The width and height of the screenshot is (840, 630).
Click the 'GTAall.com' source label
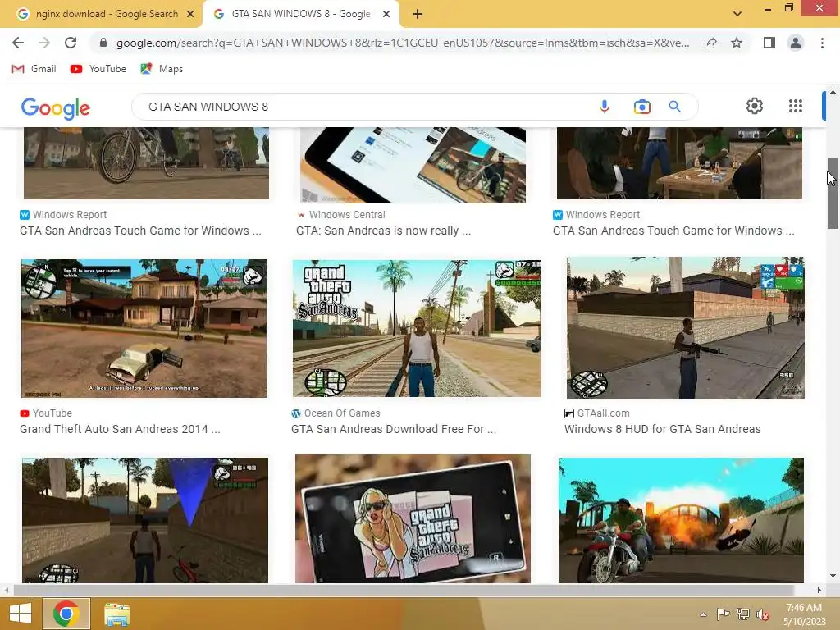tap(603, 413)
